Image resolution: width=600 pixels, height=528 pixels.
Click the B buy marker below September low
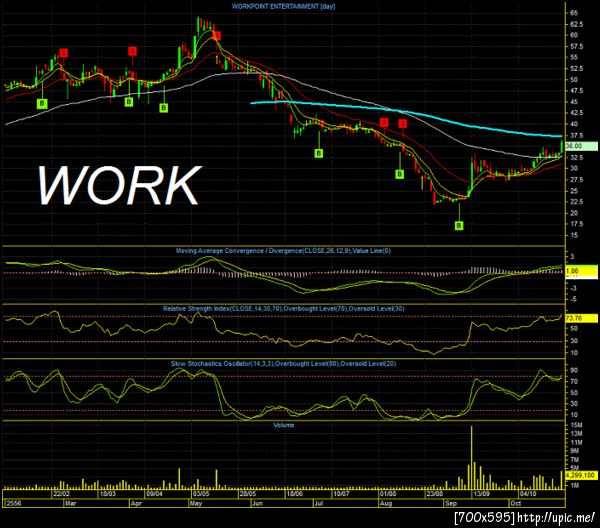coord(459,226)
